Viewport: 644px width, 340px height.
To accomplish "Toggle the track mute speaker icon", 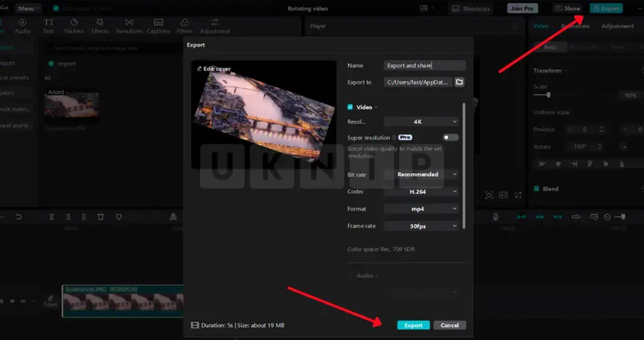I will point(23,301).
